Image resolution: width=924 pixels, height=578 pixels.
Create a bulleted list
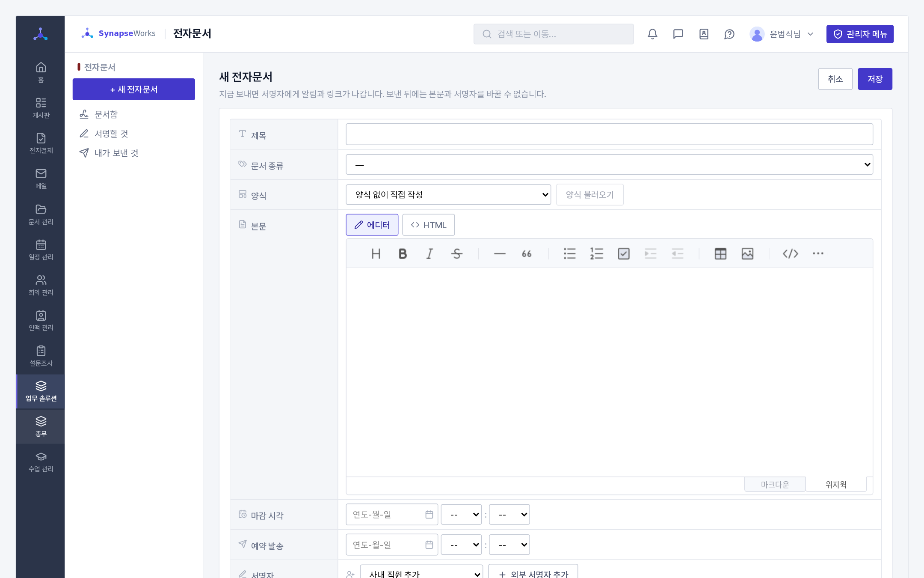click(569, 254)
